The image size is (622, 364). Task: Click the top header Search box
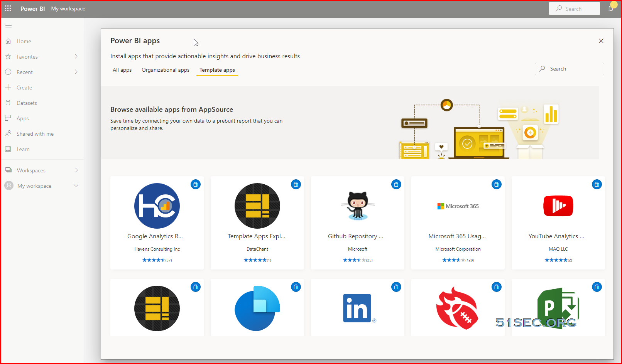pos(575,8)
